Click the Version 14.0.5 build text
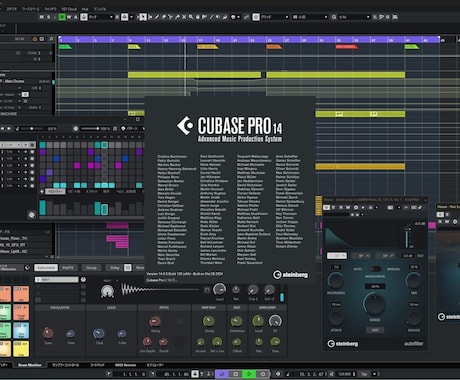The height and width of the screenshot is (380, 460). pyautogui.click(x=185, y=274)
